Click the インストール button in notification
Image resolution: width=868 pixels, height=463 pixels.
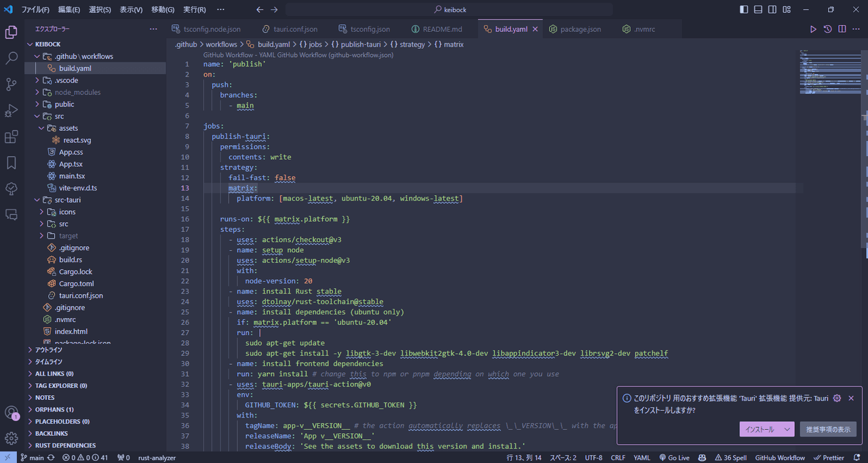coord(759,429)
